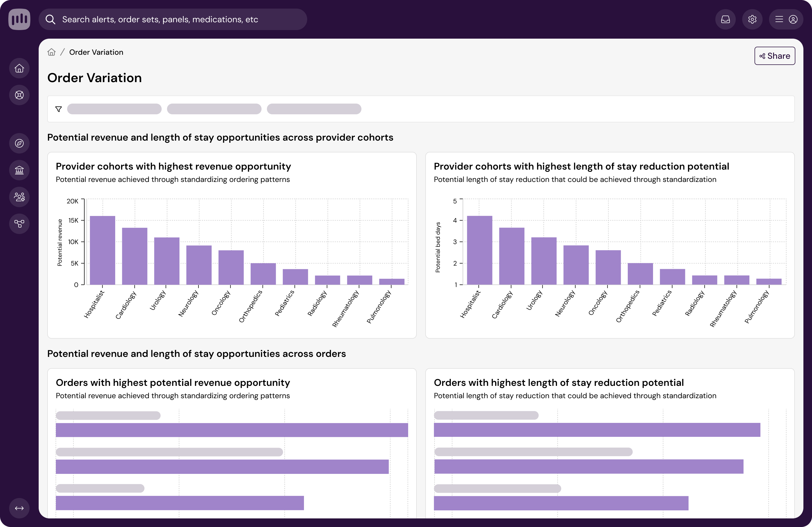Open settings gear icon in header
This screenshot has width=812, height=527.
[x=752, y=19]
